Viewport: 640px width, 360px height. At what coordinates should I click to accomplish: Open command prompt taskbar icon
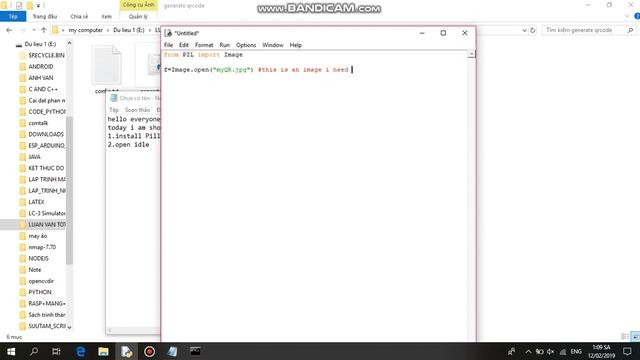coord(195,351)
